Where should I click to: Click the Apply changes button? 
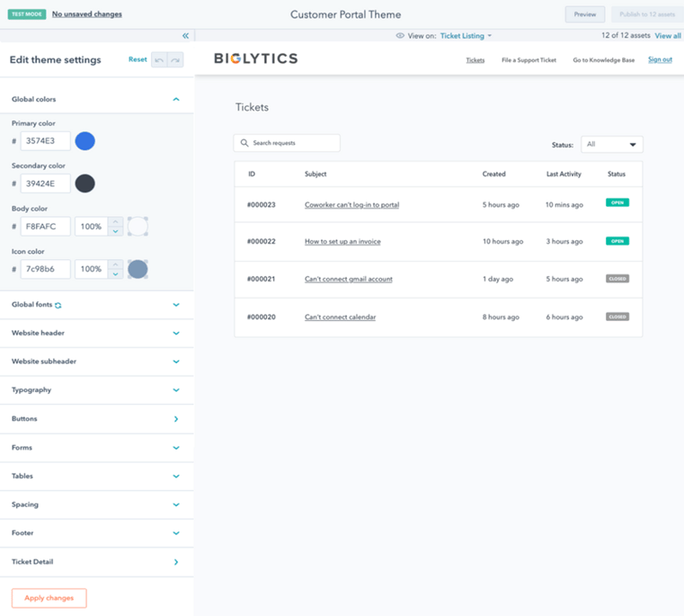pos(49,598)
